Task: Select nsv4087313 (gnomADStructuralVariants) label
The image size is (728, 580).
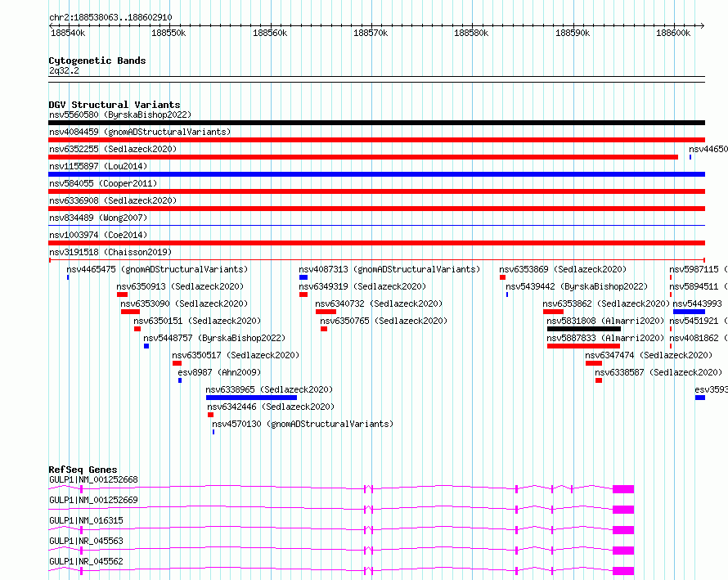Action: point(389,269)
